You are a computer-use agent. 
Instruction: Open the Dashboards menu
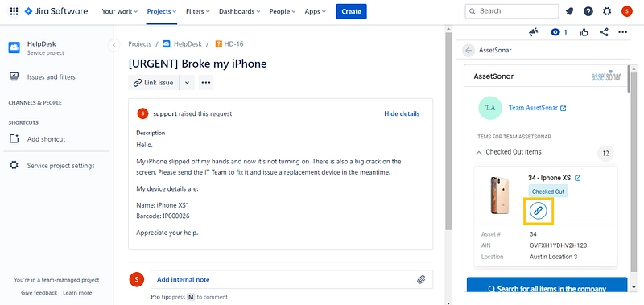tap(239, 11)
